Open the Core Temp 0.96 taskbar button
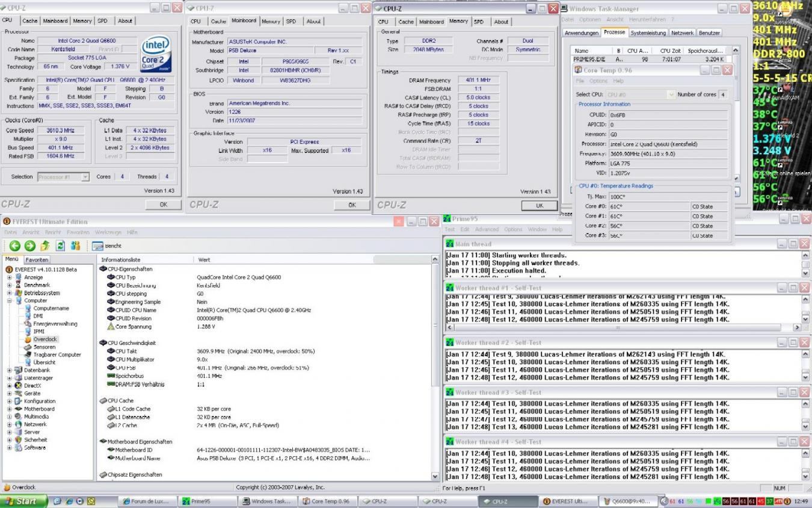Viewport: 812px width, 508px height. tap(328, 501)
